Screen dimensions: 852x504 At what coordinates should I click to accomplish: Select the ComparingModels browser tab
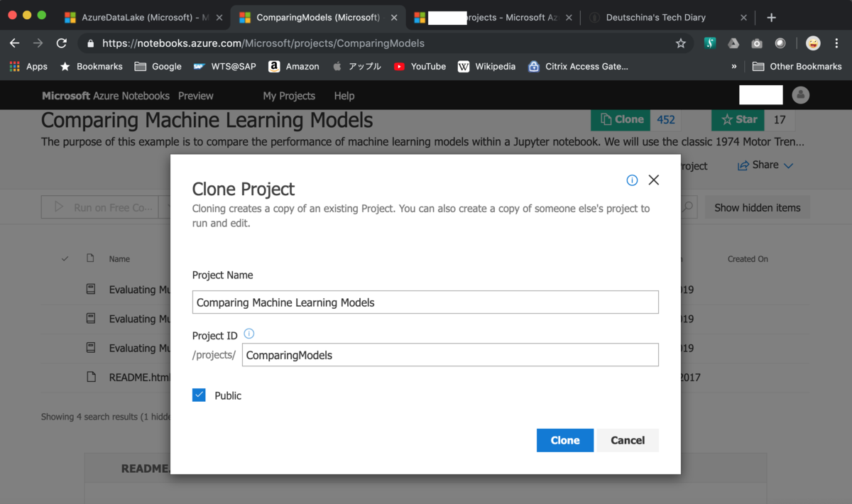click(317, 17)
